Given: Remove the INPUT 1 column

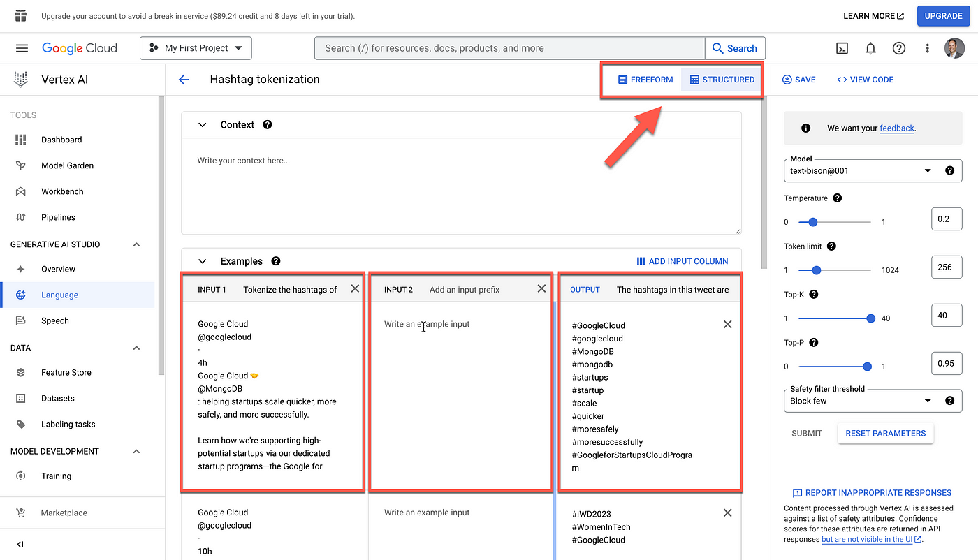Looking at the screenshot, I should pyautogui.click(x=355, y=288).
